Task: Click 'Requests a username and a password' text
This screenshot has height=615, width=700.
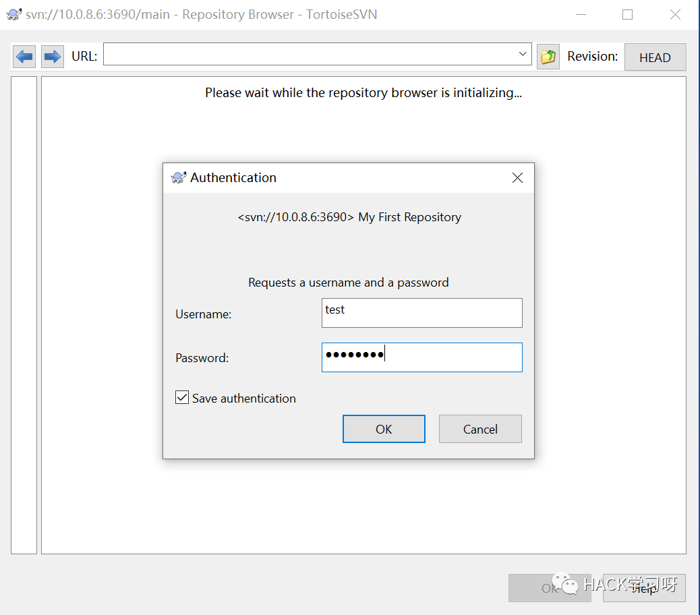Action: point(348,283)
